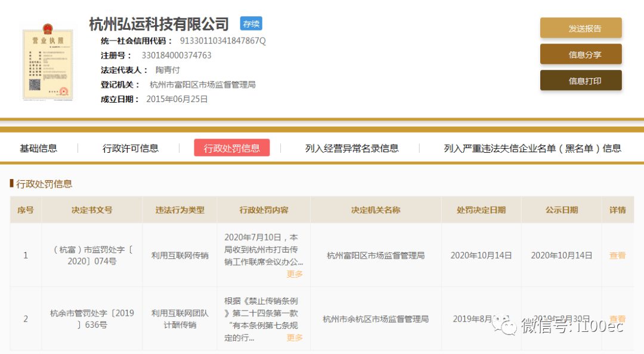Viewport: 644px width, 354px height.
Task: Click the 信息分享 button
Action: coord(581,54)
